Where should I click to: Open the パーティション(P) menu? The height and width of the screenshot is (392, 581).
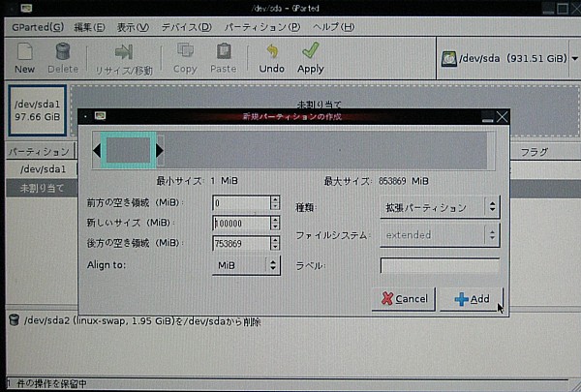pos(262,27)
